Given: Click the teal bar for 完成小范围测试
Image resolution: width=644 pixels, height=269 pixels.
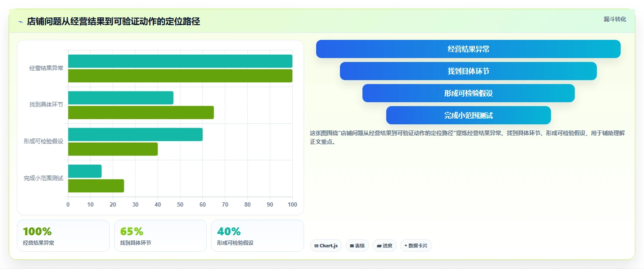Looking at the screenshot, I should (x=85, y=171).
